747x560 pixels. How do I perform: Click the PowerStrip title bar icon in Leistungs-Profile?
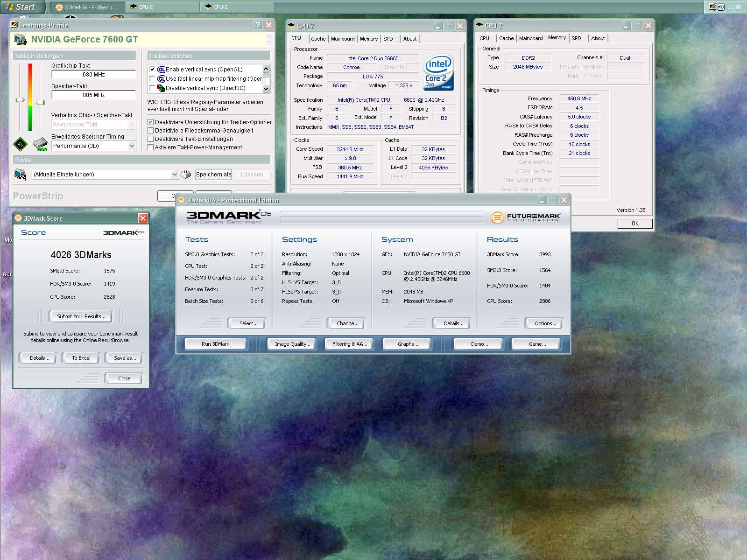(14, 25)
